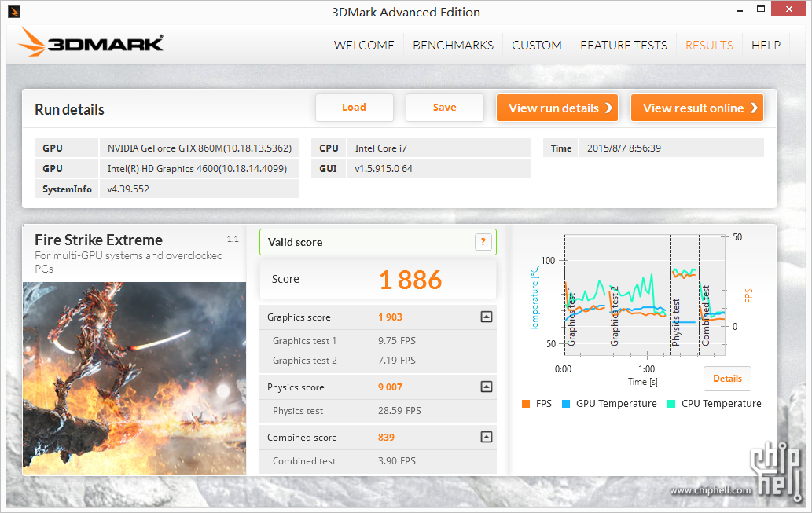Image resolution: width=812 pixels, height=513 pixels.
Task: Click the Fire Strike Extreme title
Action: point(98,240)
